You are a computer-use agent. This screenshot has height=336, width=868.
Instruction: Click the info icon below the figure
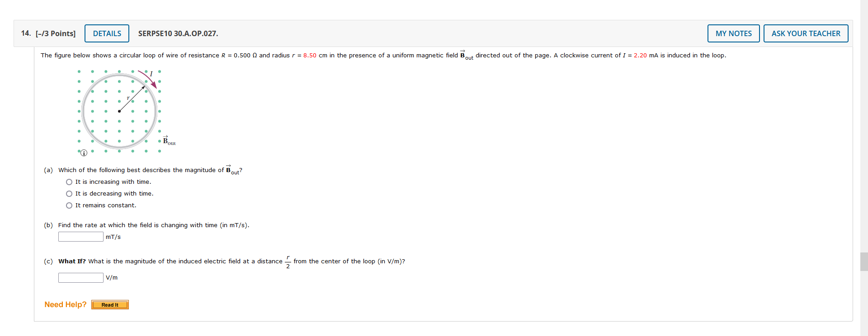tap(84, 153)
